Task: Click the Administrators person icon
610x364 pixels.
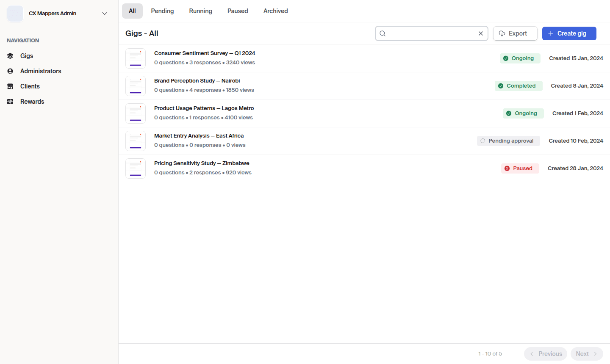Action: 10,71
